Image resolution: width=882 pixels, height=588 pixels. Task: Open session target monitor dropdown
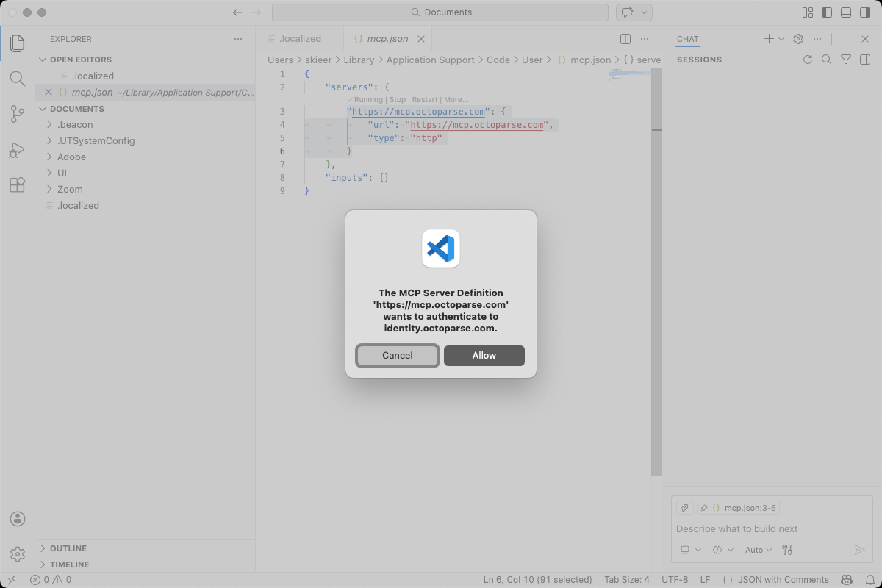click(691, 550)
